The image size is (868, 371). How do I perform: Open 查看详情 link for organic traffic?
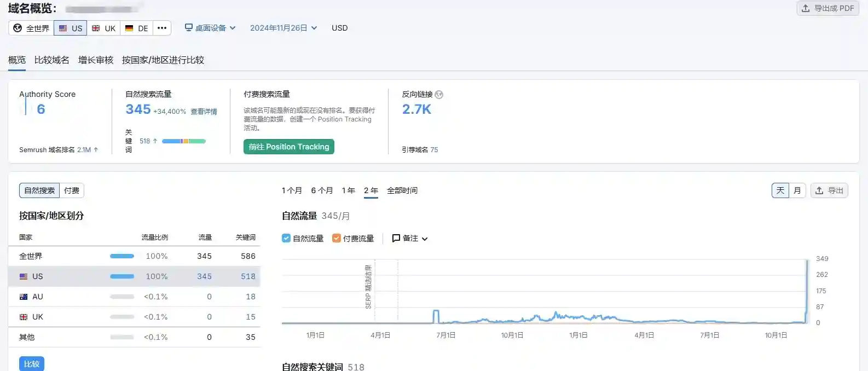(x=204, y=112)
